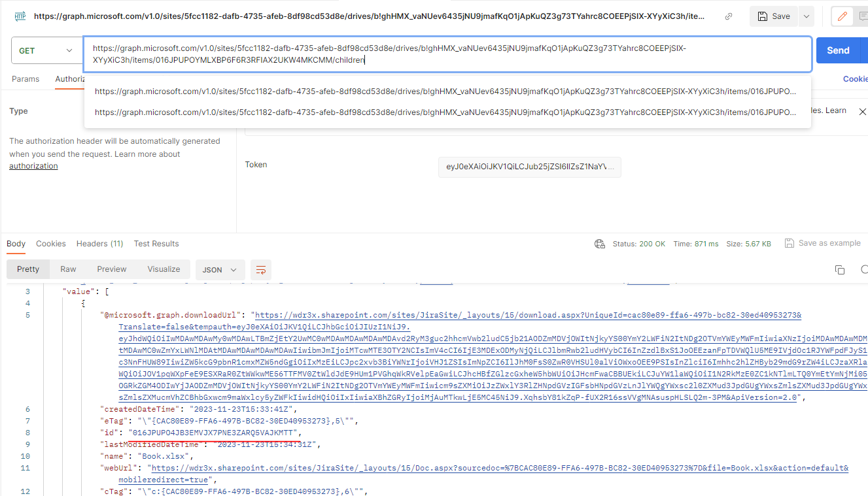Select the first URL autocomplete suggestion
Image resolution: width=868 pixels, height=496 pixels.
445,92
